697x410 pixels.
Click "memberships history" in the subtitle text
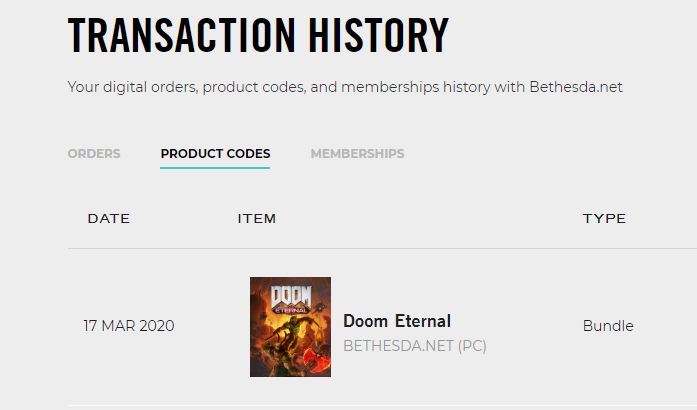pyautogui.click(x=413, y=87)
